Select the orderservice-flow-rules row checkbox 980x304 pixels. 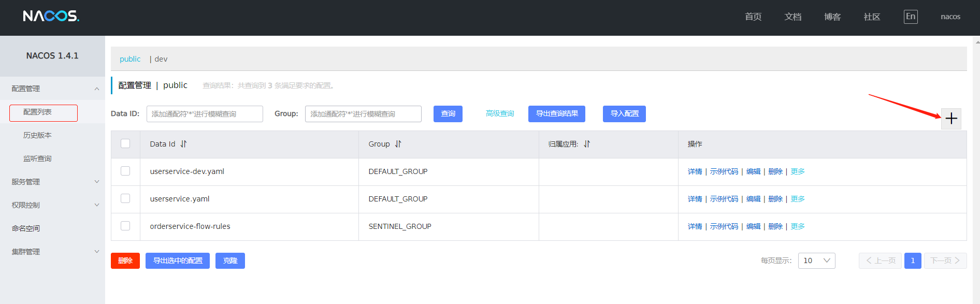pos(125,226)
